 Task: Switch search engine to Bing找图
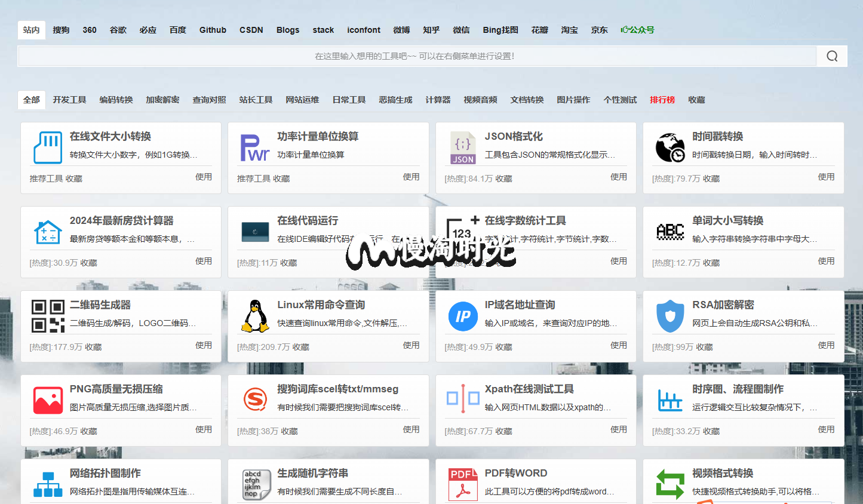click(x=500, y=30)
